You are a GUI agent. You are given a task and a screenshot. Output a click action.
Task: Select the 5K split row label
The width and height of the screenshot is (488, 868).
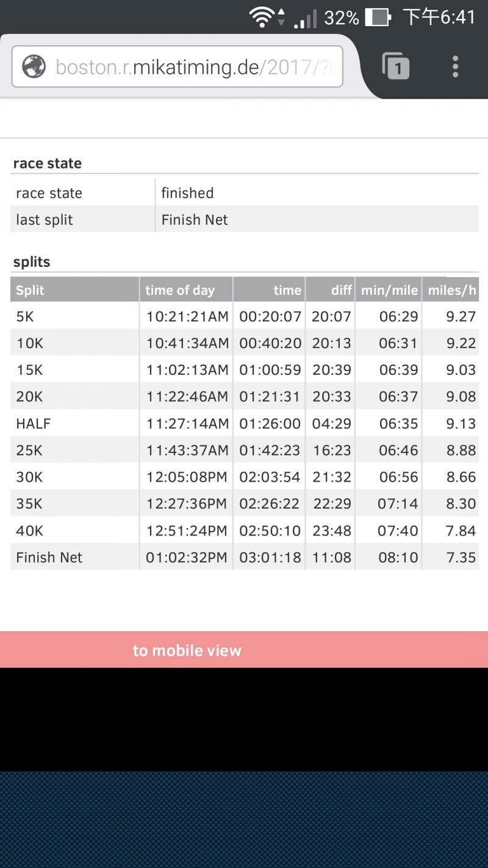click(x=26, y=316)
